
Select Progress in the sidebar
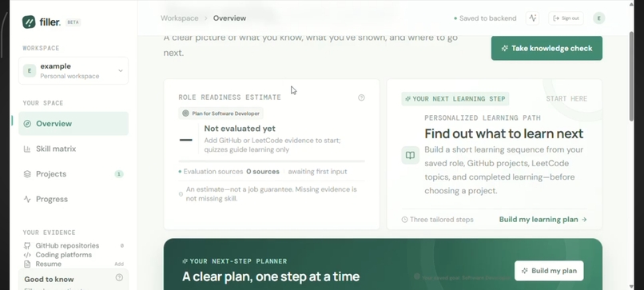[x=74, y=199]
